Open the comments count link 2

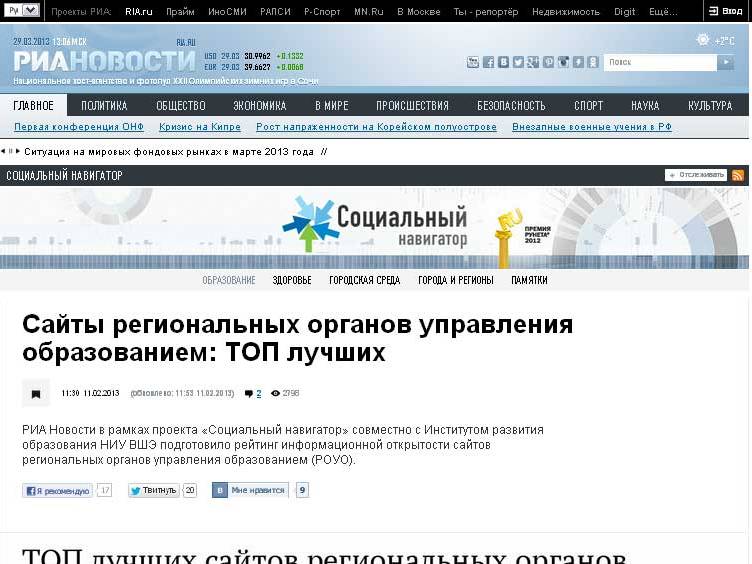click(259, 394)
